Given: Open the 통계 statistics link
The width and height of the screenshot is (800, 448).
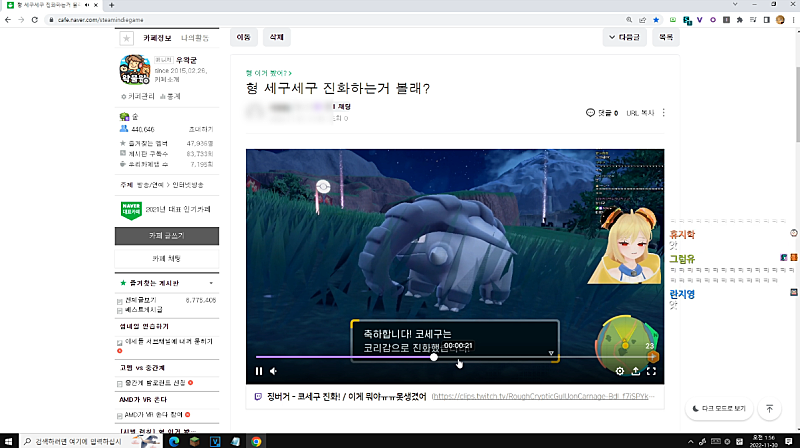Looking at the screenshot, I should (x=170, y=96).
